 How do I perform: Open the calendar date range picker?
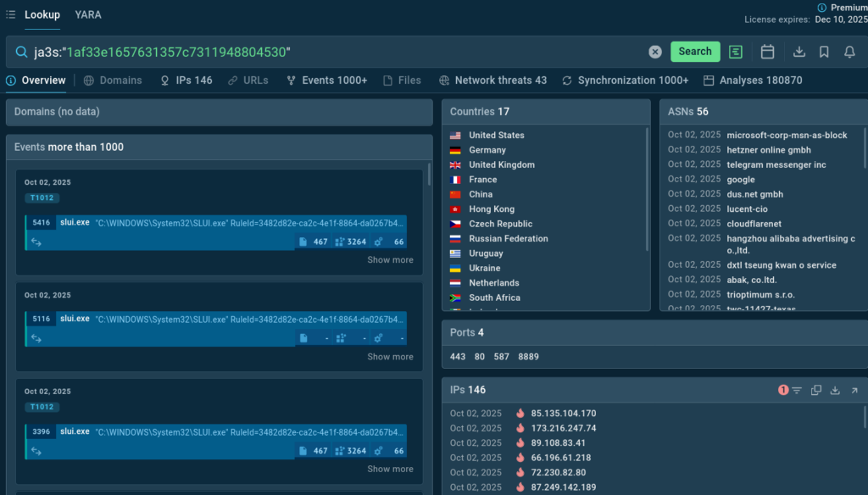coord(767,52)
